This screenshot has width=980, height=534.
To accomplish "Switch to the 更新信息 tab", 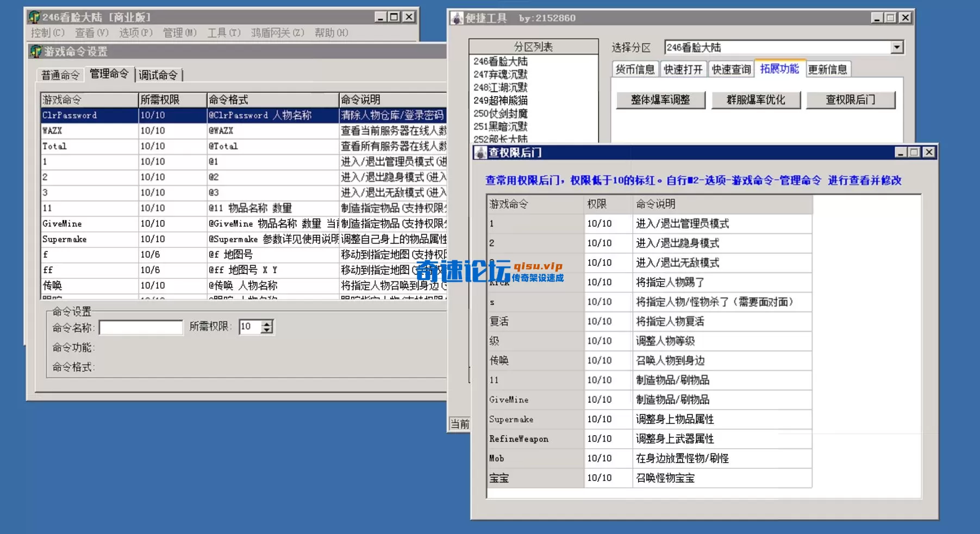I will point(827,69).
